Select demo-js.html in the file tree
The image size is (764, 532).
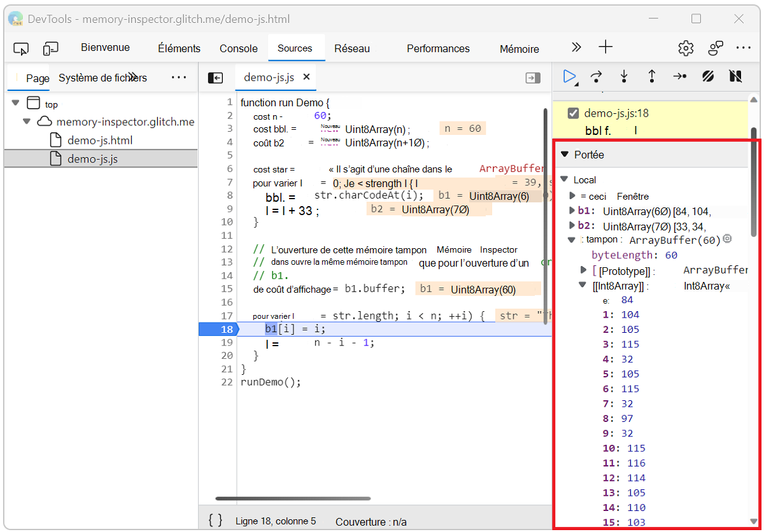(x=100, y=140)
